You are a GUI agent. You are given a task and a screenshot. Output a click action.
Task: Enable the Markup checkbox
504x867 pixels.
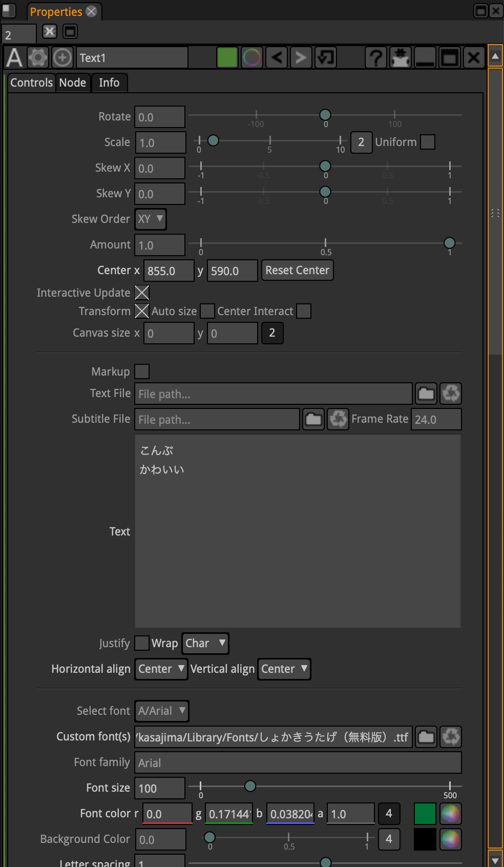tap(142, 371)
